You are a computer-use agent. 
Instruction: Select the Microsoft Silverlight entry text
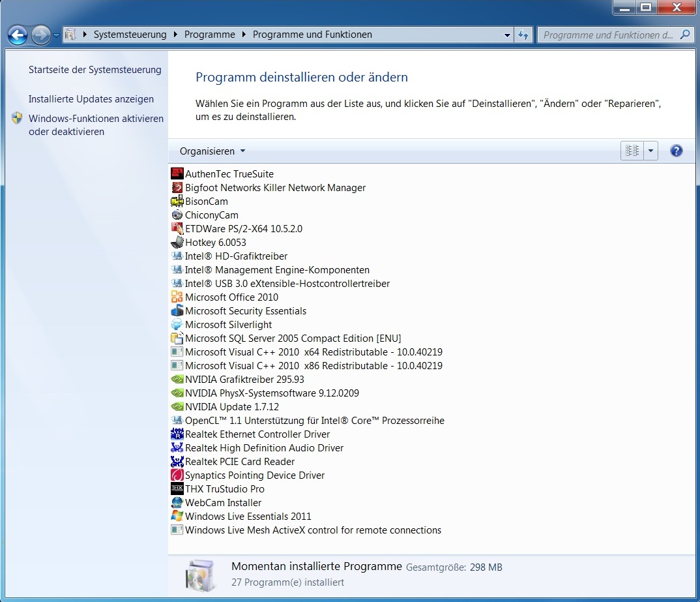(x=229, y=325)
